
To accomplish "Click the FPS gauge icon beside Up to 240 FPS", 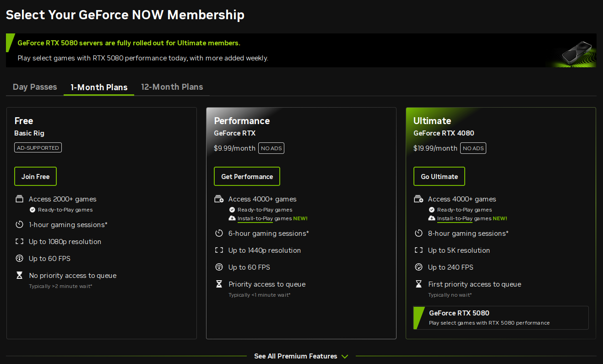I will pos(418,267).
